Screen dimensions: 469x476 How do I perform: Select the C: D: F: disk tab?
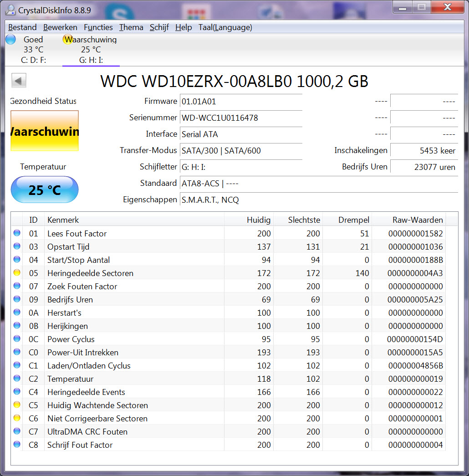click(x=33, y=60)
